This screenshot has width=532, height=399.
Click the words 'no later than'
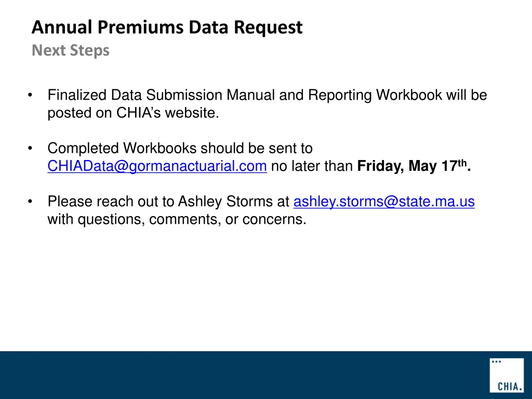click(x=312, y=166)
